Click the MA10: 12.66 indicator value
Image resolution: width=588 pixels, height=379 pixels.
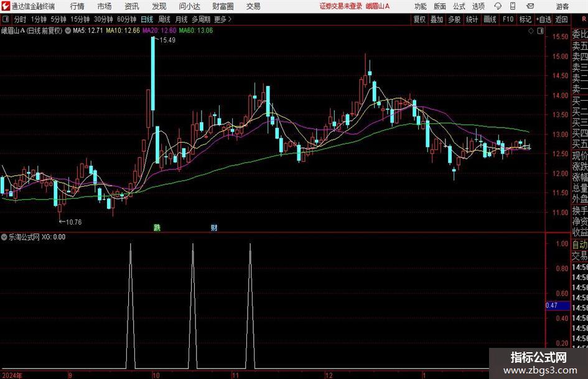pyautogui.click(x=123, y=30)
